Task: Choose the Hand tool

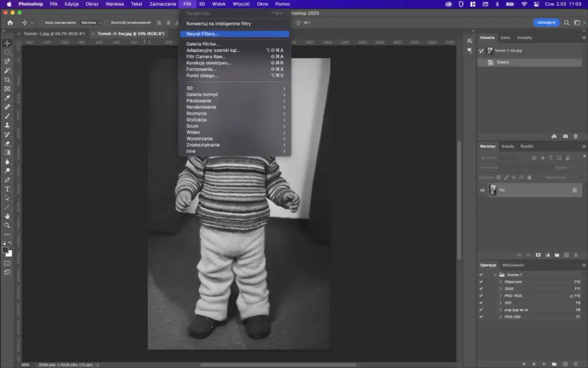Action: click(x=7, y=216)
